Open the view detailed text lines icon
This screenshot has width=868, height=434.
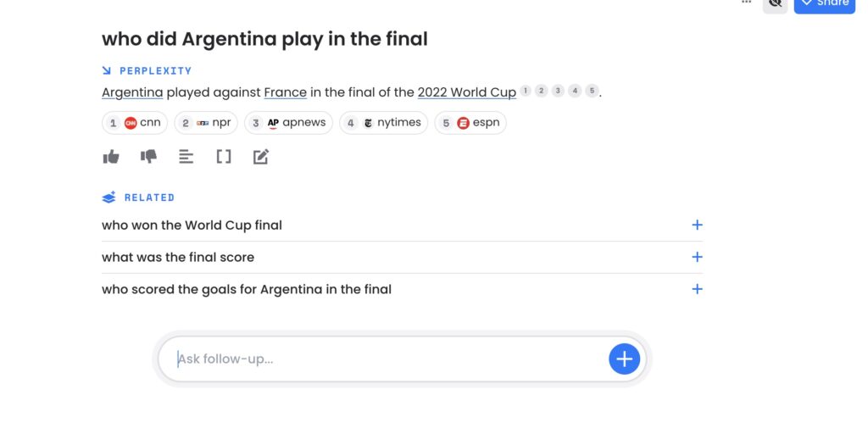click(186, 157)
